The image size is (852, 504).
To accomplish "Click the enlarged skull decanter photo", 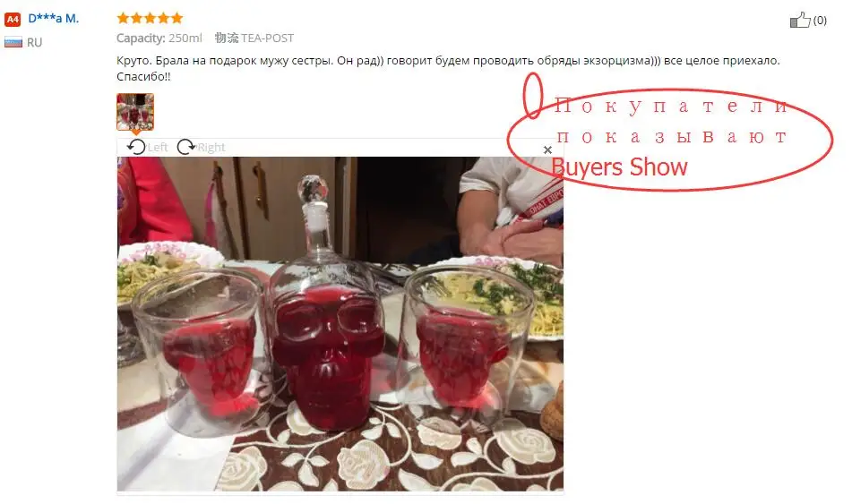I will pos(340,324).
